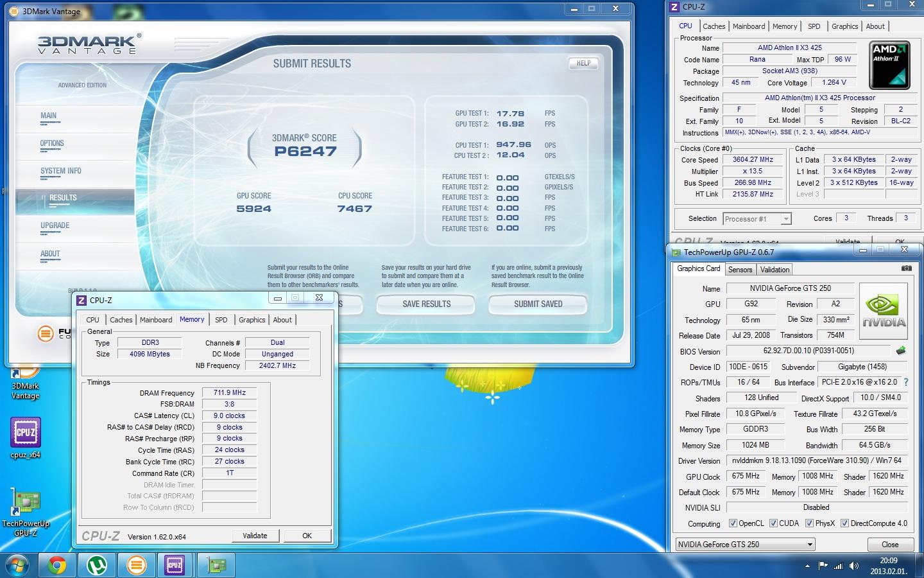The width and height of the screenshot is (924, 578).
Task: Click the 3DMark score P6247
Action: coord(305,152)
